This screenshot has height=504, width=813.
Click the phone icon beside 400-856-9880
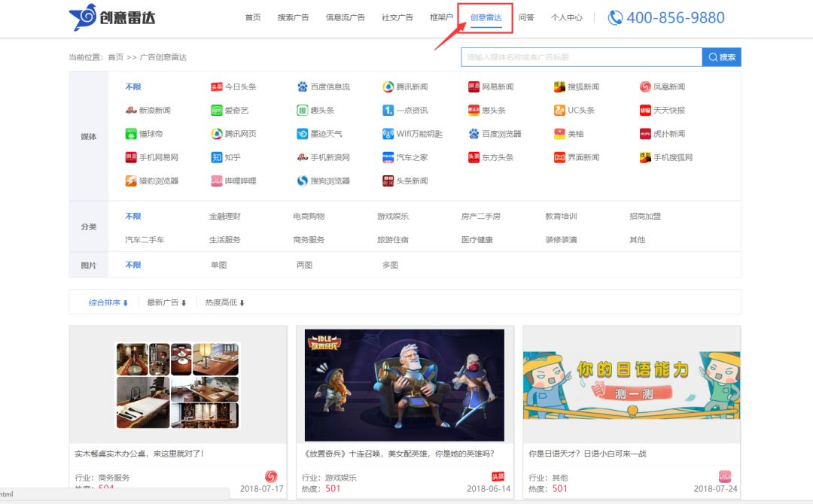click(615, 17)
